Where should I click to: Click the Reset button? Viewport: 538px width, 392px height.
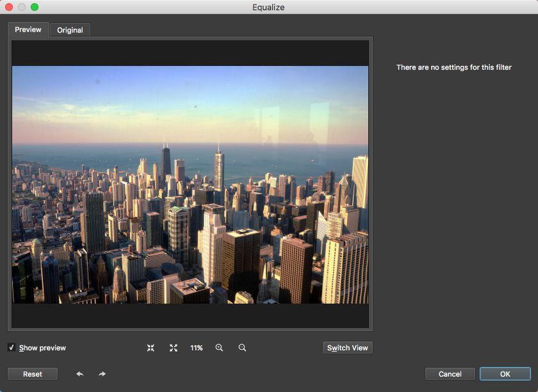pyautogui.click(x=33, y=374)
